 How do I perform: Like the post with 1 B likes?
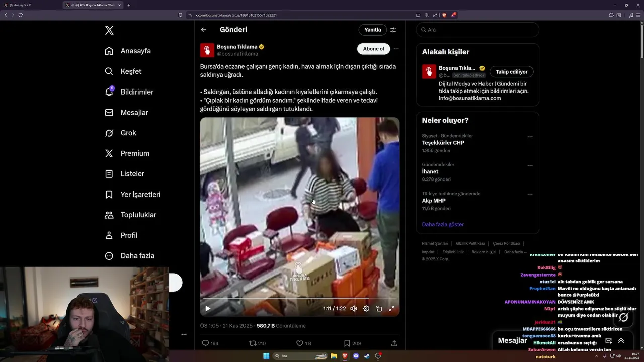coord(304,343)
